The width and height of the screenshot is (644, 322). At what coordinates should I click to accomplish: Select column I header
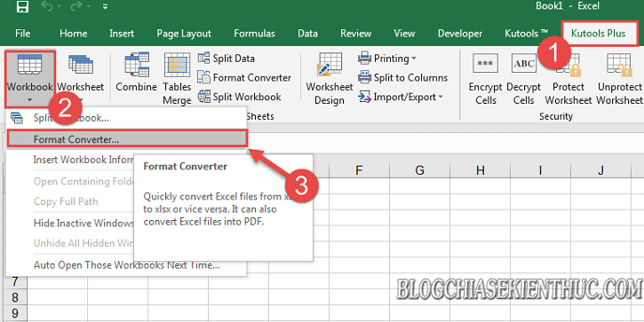pos(540,169)
